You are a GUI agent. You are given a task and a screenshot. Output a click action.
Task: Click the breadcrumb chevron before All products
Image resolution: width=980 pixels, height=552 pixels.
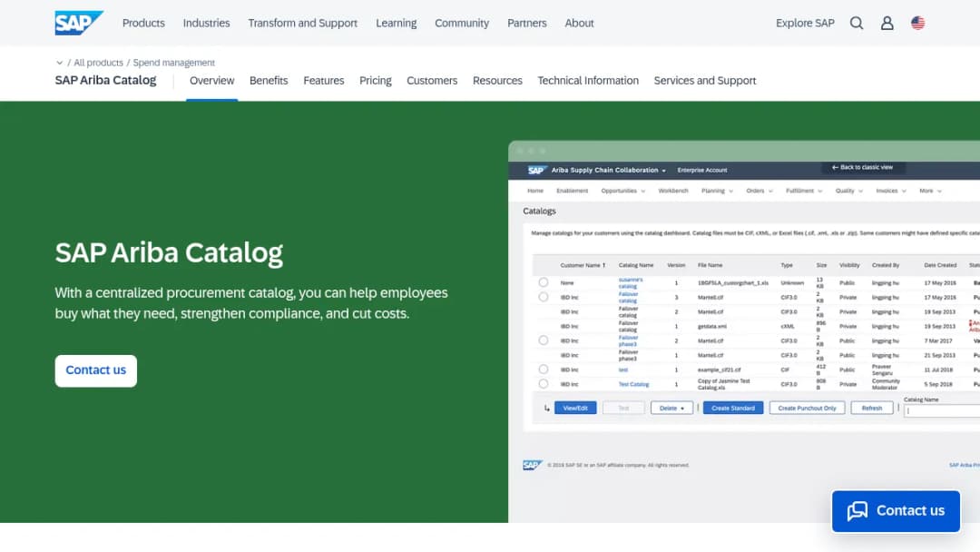[x=59, y=63]
